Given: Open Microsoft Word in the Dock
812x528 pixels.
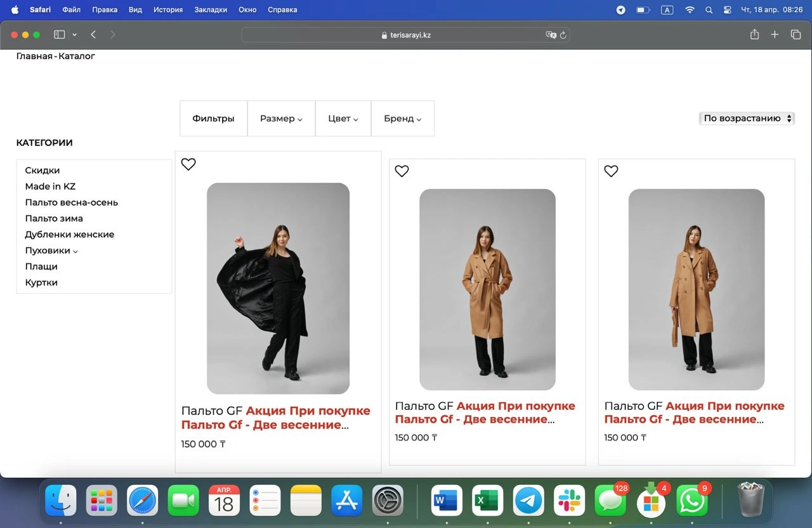Looking at the screenshot, I should 447,501.
